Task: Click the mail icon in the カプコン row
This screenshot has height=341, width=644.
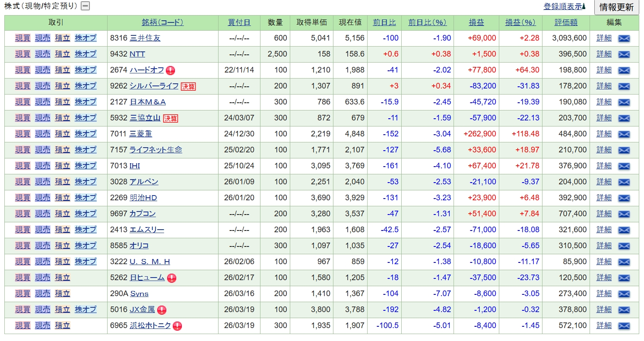Action: (624, 214)
